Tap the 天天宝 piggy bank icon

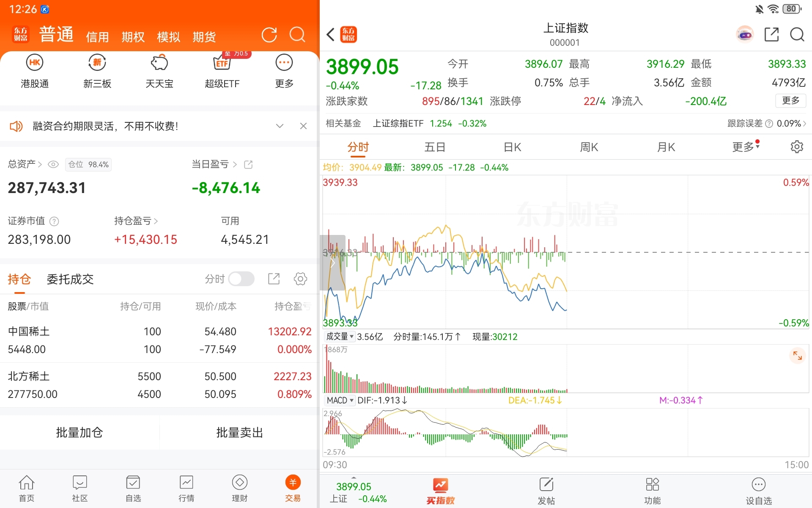coord(159,63)
